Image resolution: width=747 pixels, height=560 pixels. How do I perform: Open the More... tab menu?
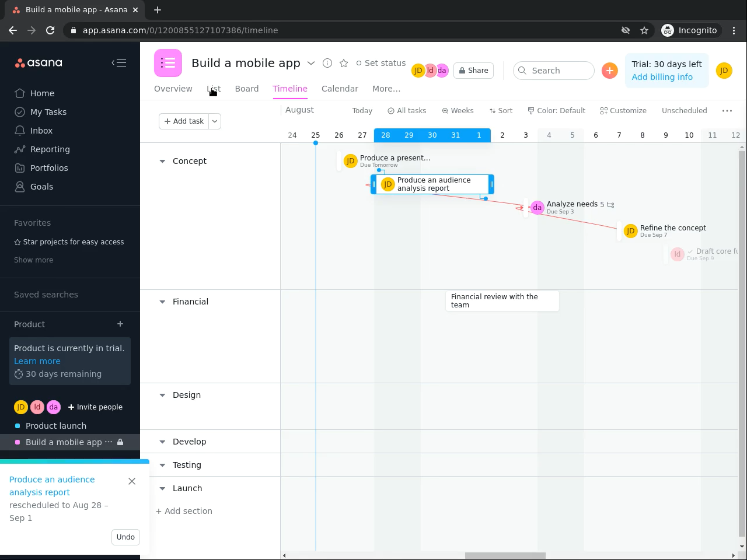click(x=386, y=89)
